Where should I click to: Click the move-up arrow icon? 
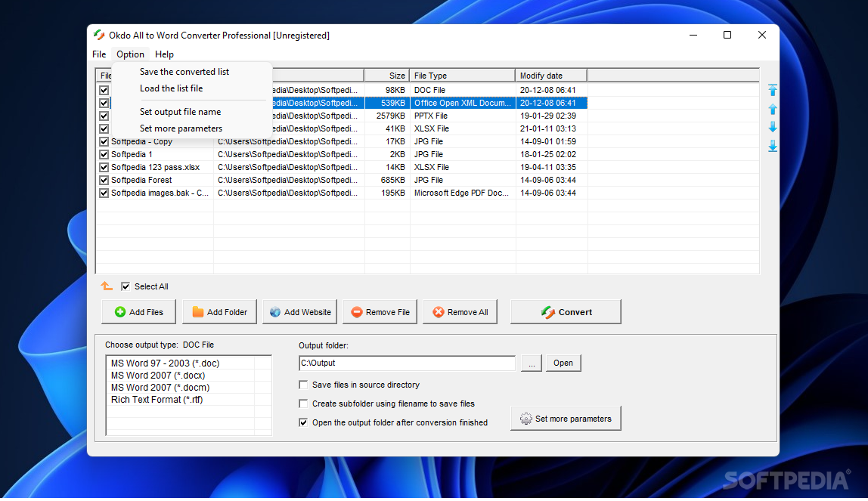click(773, 109)
